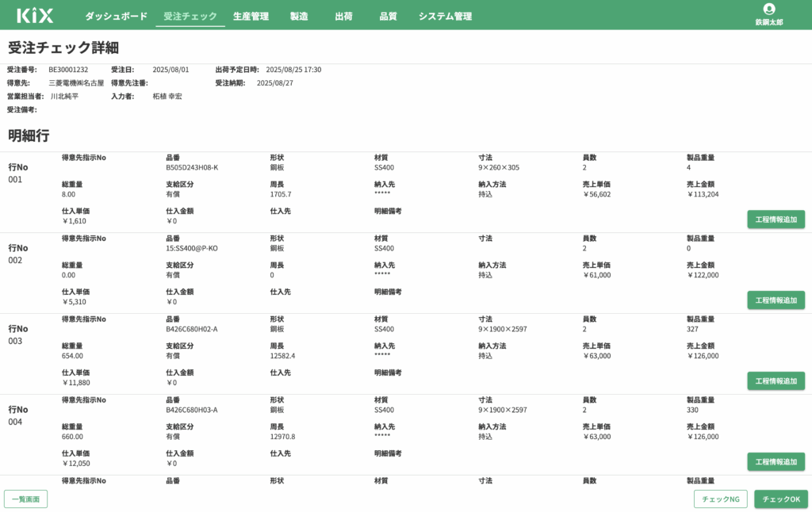
Task: Go to 生産管理 menu
Action: [251, 16]
